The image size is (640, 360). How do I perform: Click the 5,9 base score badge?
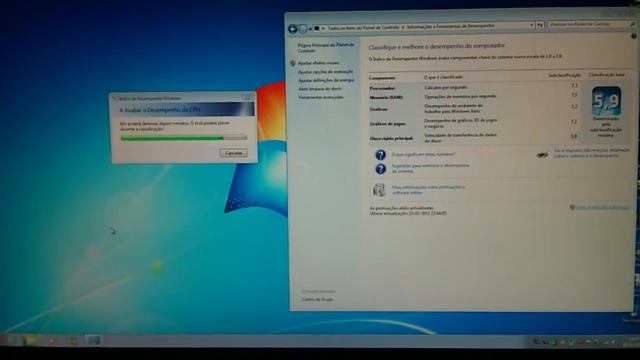point(606,101)
